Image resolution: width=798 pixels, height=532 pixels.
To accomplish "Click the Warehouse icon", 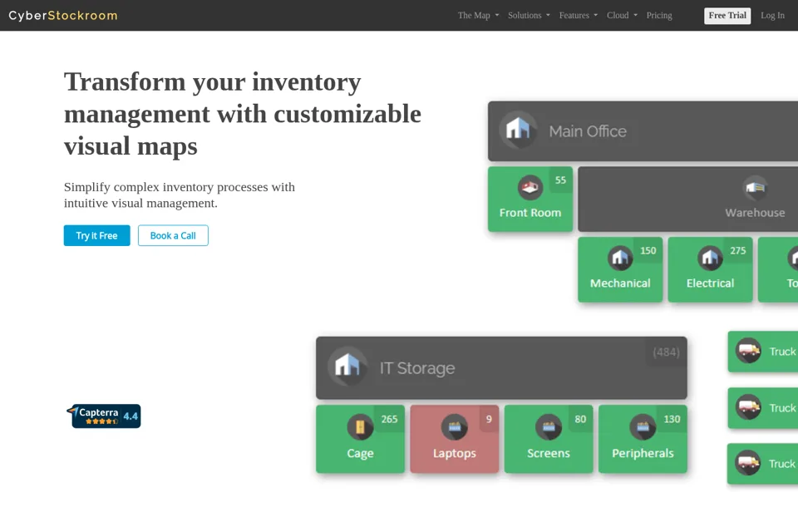I will (756, 188).
